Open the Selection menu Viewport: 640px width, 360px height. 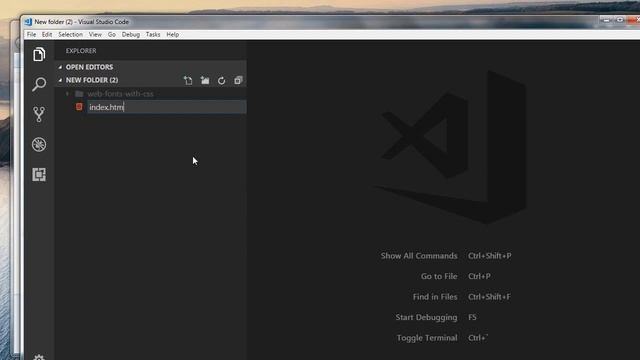[70, 35]
